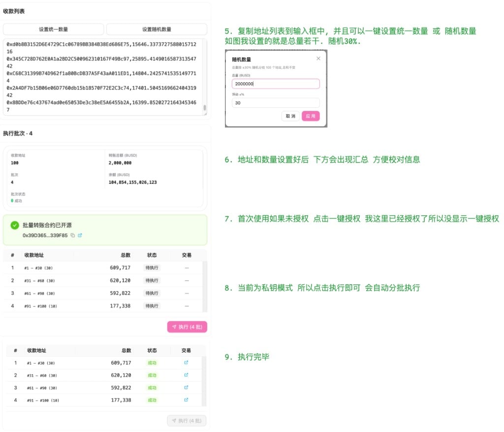
Task: Click 待执行 status for batch #91 – #100
Action: coord(152,306)
